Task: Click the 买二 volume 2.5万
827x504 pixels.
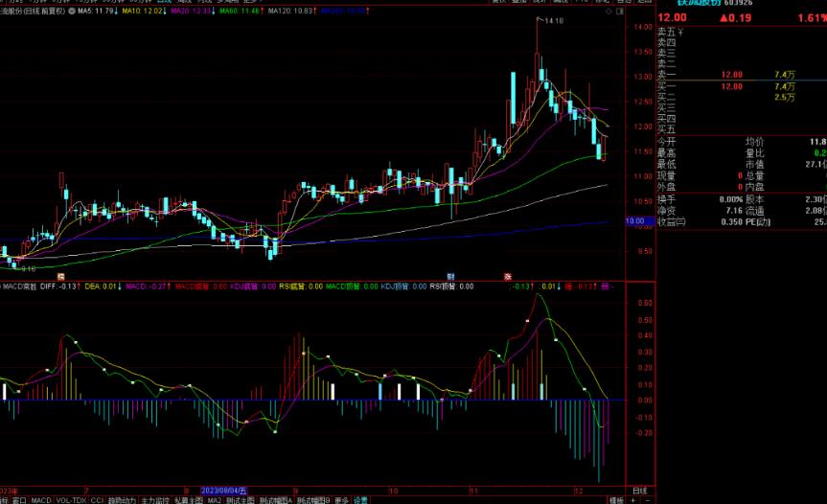Action: (x=785, y=98)
